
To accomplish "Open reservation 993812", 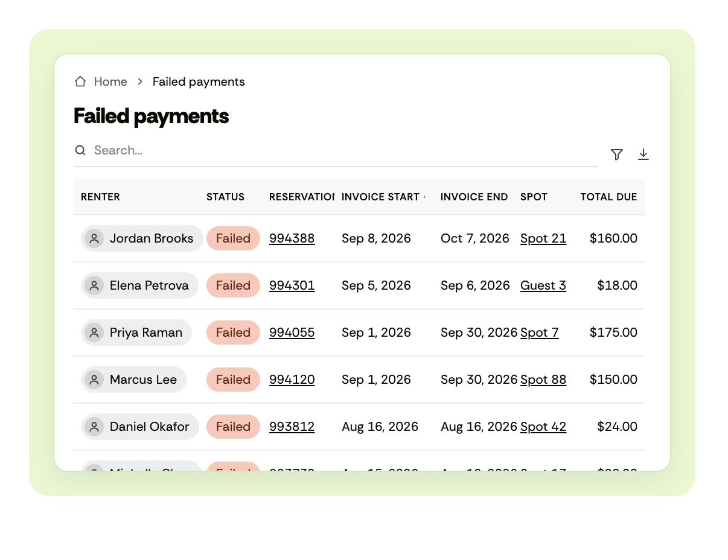I will 292,427.
